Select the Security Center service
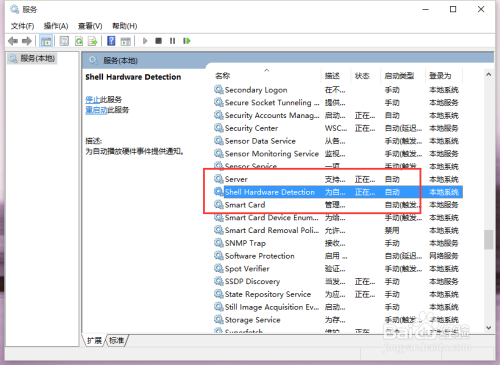Image resolution: width=500 pixels, height=365 pixels. [337, 128]
